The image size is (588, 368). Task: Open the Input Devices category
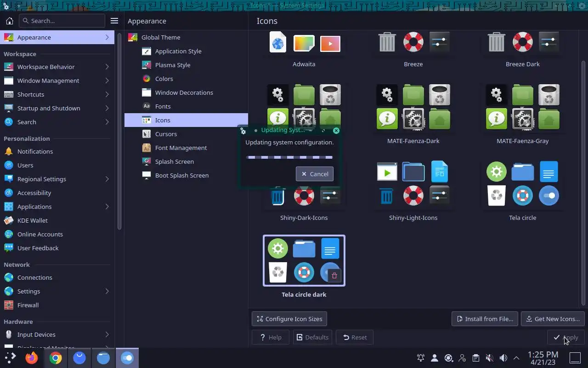(x=57, y=334)
